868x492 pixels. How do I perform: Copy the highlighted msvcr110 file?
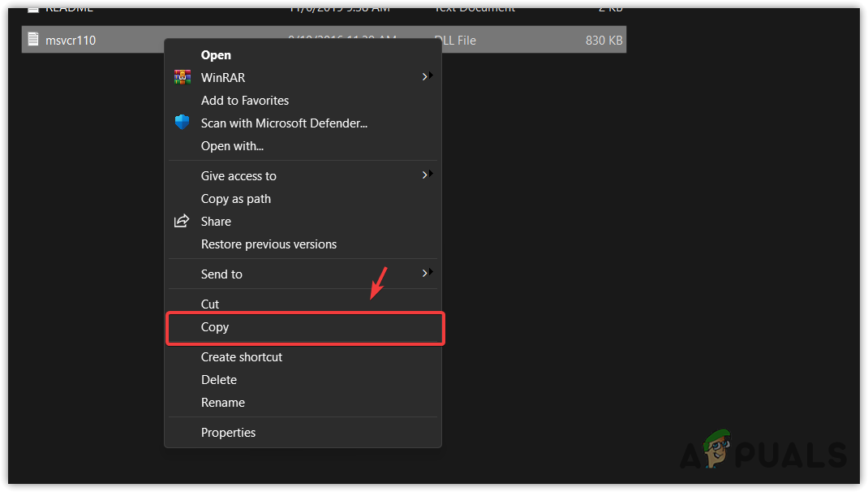(x=215, y=327)
